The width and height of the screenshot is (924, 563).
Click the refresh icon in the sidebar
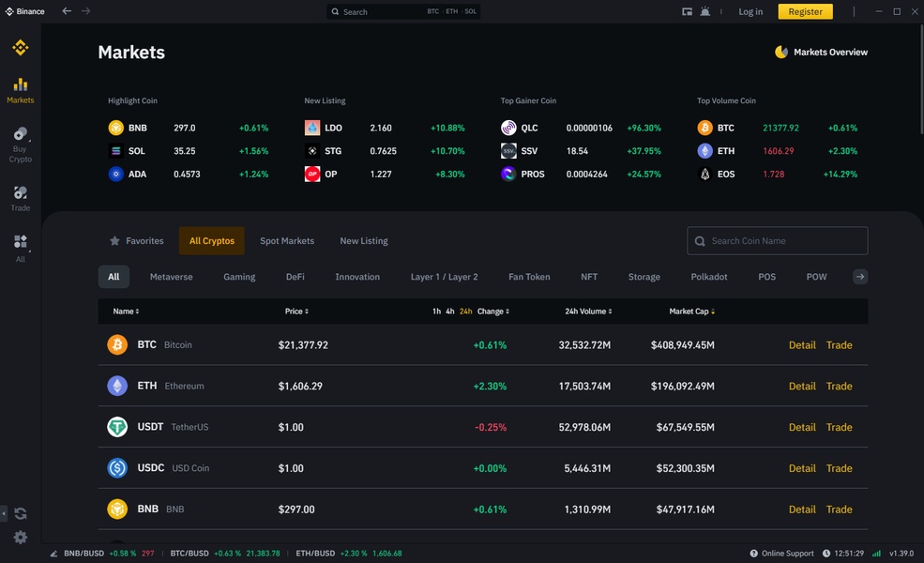click(x=21, y=513)
